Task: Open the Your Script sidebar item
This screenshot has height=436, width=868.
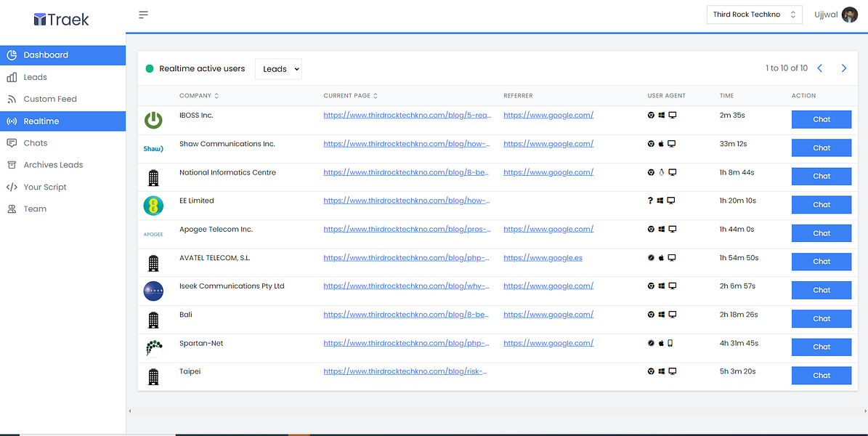Action: coord(62,187)
